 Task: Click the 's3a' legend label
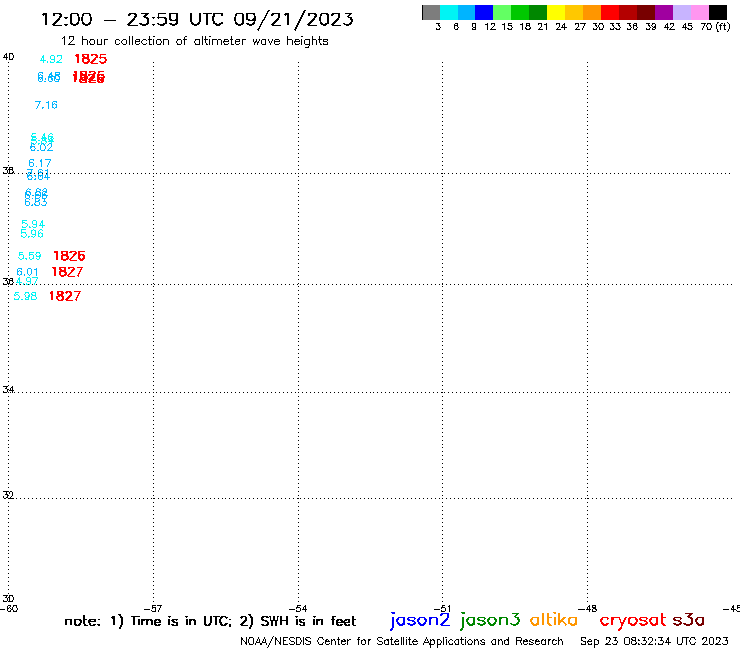pos(688,620)
